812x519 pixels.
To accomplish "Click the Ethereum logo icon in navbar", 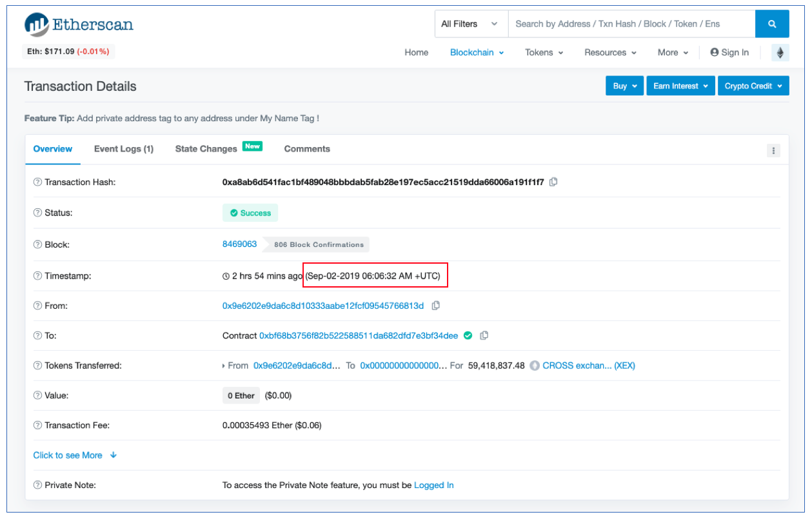I will (x=780, y=53).
